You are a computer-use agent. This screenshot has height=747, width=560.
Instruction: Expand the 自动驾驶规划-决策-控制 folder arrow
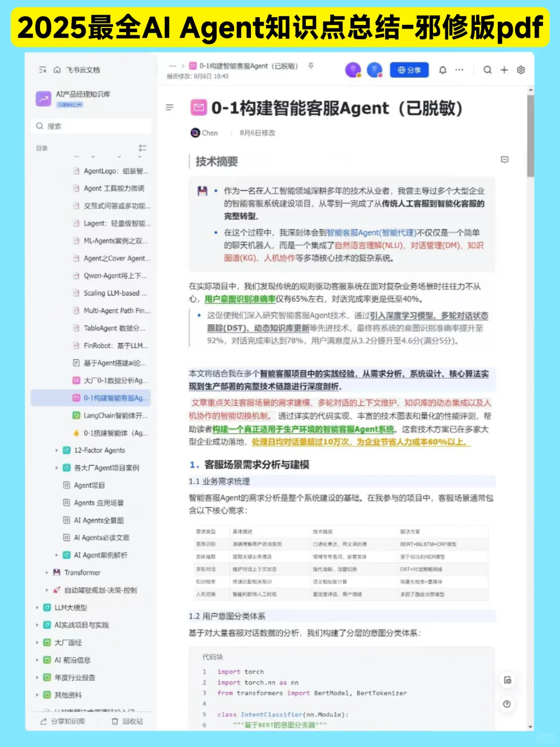[47, 590]
